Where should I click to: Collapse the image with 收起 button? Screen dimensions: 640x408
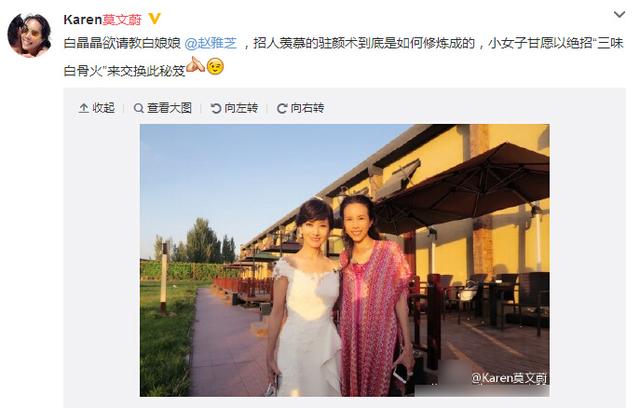pyautogui.click(x=97, y=108)
